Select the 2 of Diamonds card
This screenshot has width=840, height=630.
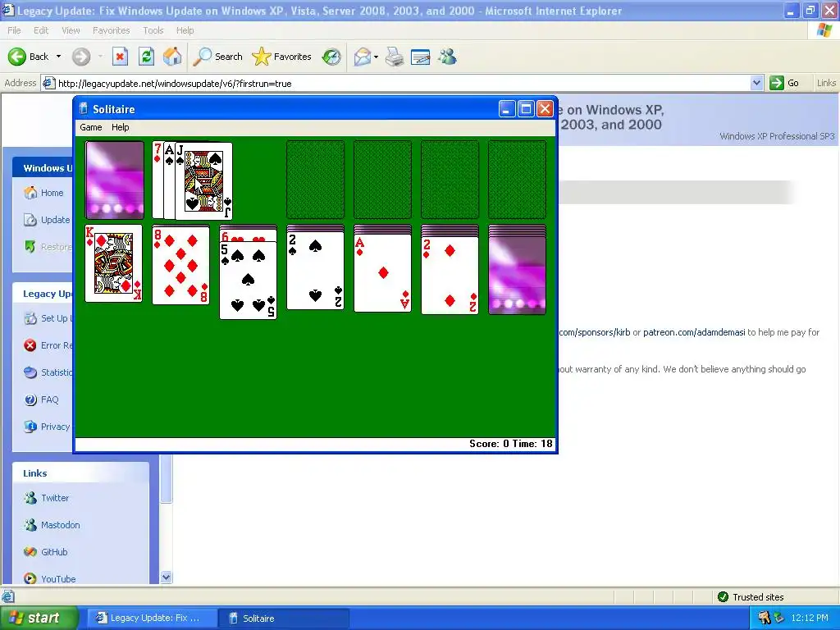pos(450,276)
